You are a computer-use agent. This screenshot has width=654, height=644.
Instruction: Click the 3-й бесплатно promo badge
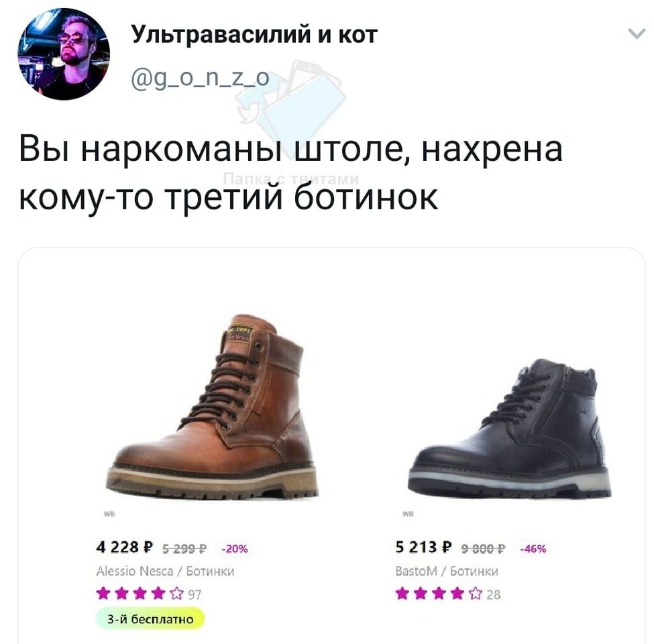click(x=150, y=619)
